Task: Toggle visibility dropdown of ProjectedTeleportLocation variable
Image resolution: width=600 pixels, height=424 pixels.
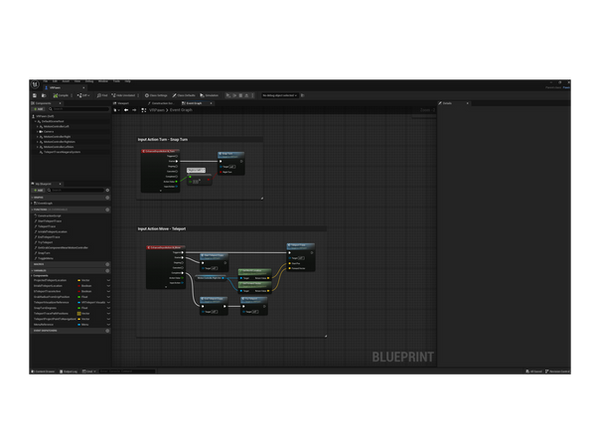Action: coord(108,280)
